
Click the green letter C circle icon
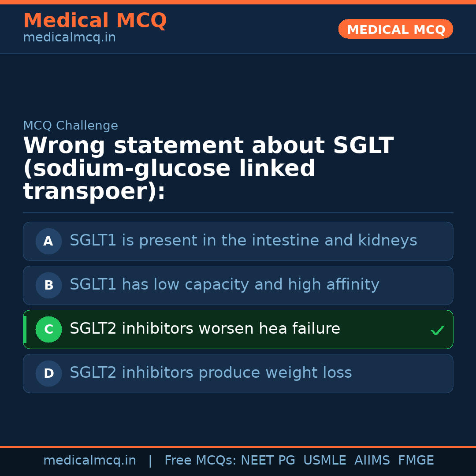[x=48, y=329]
